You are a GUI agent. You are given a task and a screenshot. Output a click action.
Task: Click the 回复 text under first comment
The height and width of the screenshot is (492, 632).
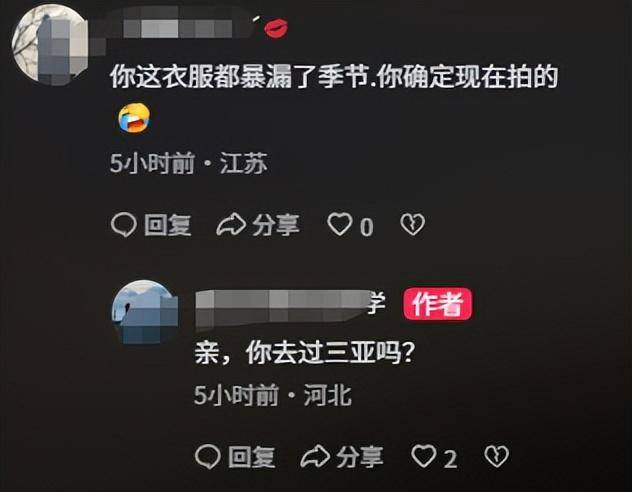coord(168,225)
